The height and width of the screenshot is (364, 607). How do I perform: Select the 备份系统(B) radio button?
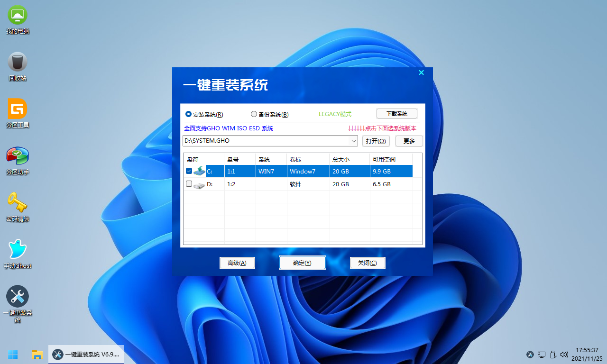click(x=269, y=114)
